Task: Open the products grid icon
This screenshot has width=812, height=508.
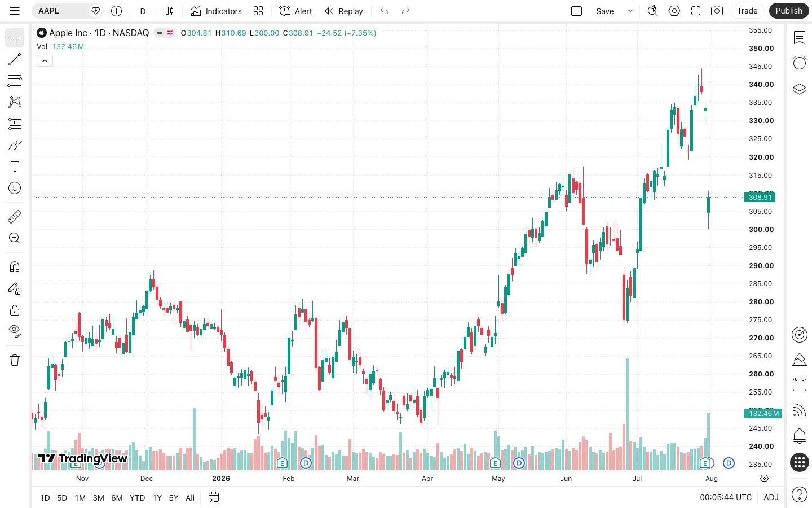Action: point(800,462)
